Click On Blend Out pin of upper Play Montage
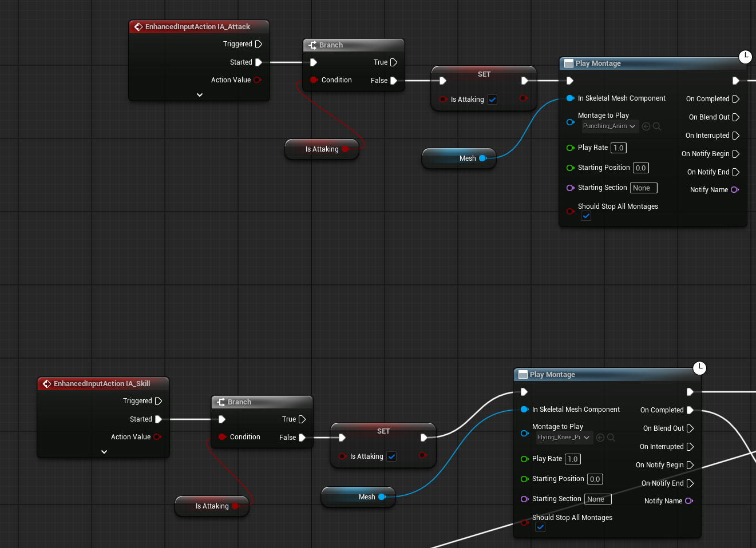756x548 pixels. coord(736,117)
